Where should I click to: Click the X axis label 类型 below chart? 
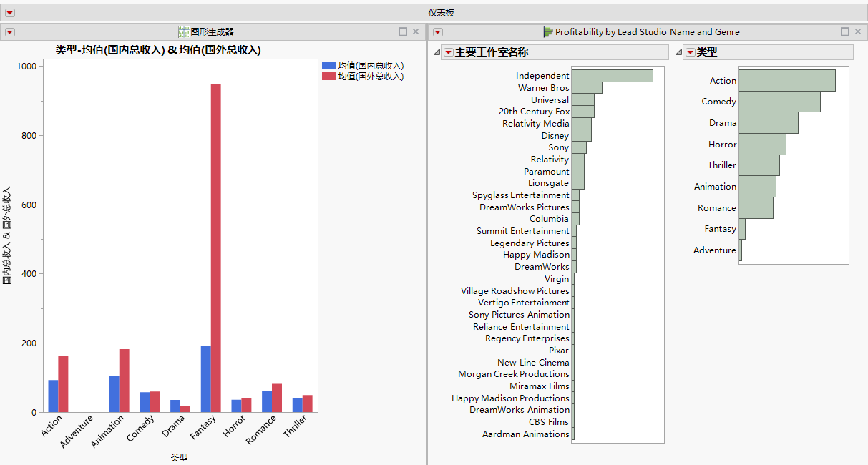pyautogui.click(x=179, y=458)
